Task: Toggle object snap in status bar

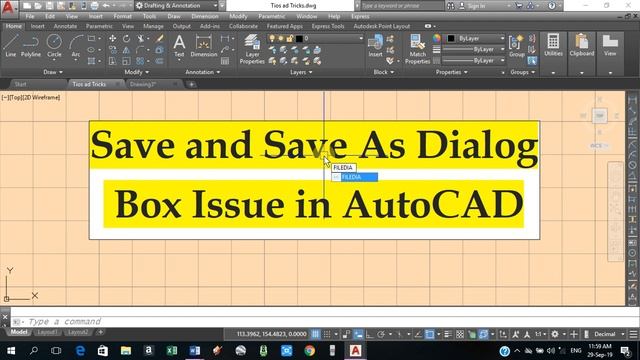Action: pos(429,334)
